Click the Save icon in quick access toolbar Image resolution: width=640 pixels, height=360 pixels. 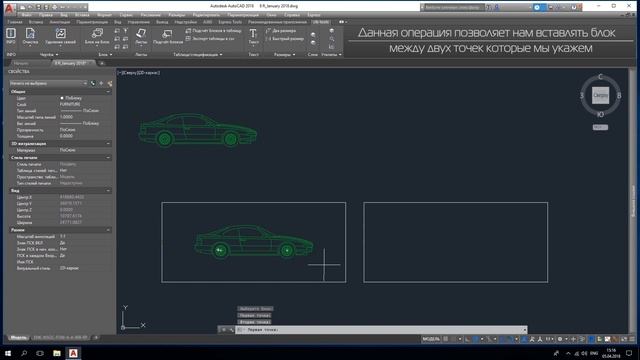39,7
